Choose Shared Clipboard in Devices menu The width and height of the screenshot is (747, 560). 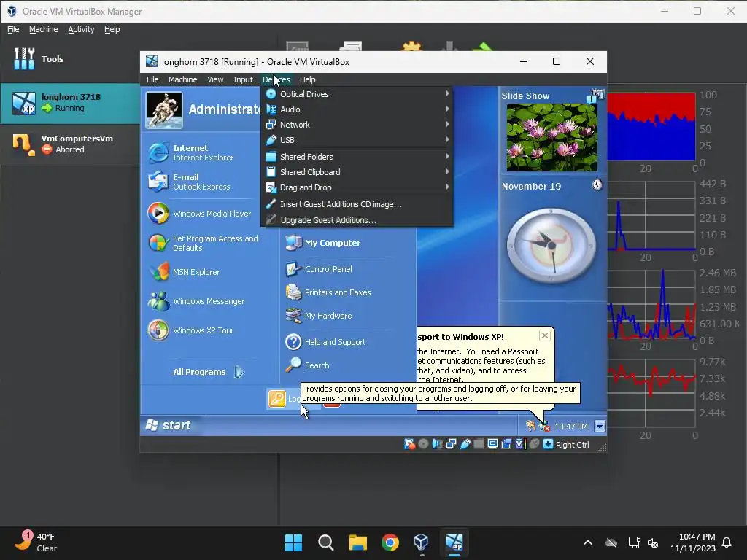click(357, 172)
